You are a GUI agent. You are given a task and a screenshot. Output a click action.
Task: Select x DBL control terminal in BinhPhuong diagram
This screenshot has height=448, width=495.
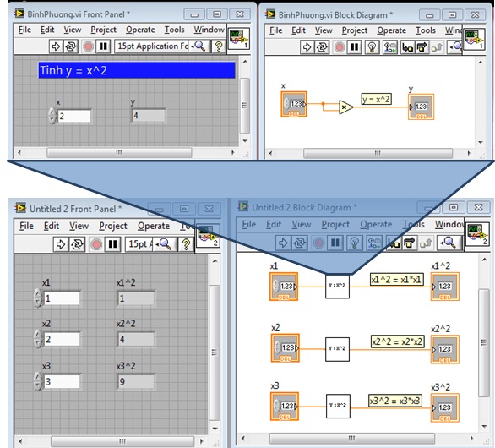(294, 104)
